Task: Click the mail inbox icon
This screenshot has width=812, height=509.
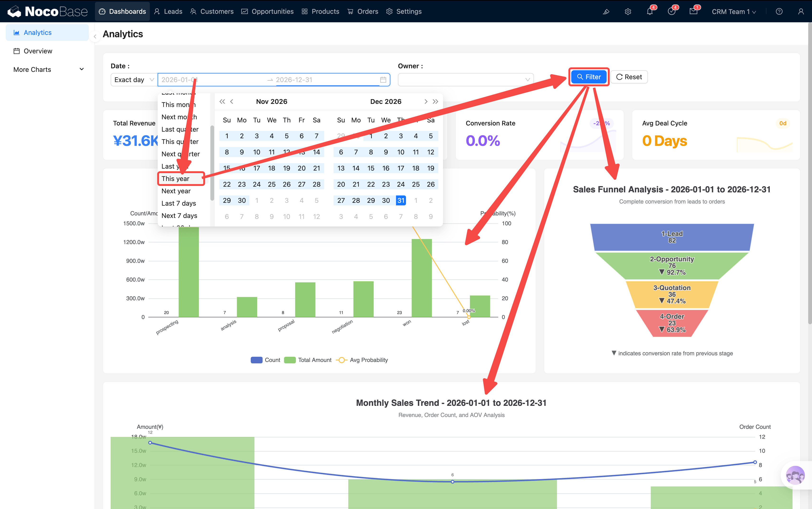Action: (x=693, y=11)
